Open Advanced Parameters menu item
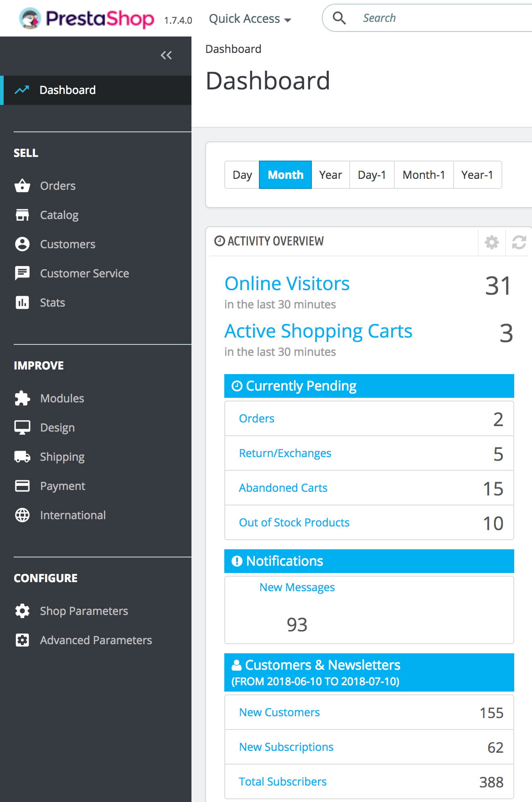 [96, 640]
